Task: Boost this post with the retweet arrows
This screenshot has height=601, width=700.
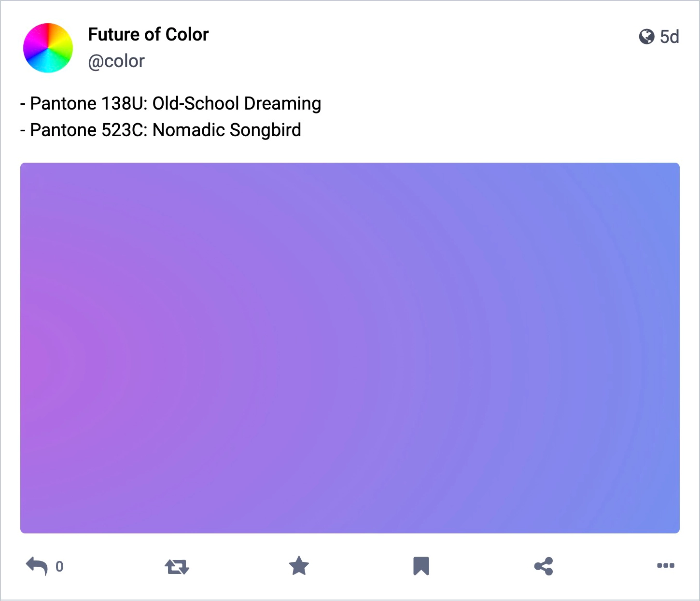Action: click(177, 566)
